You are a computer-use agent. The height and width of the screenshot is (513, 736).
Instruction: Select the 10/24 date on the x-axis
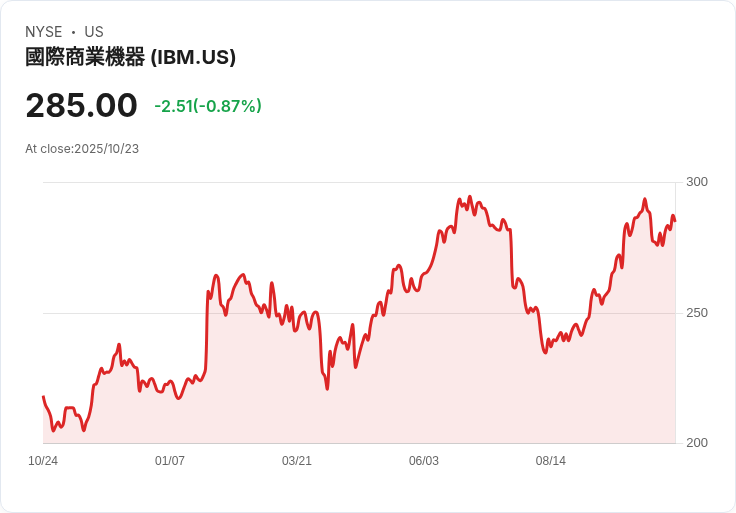pos(43,461)
